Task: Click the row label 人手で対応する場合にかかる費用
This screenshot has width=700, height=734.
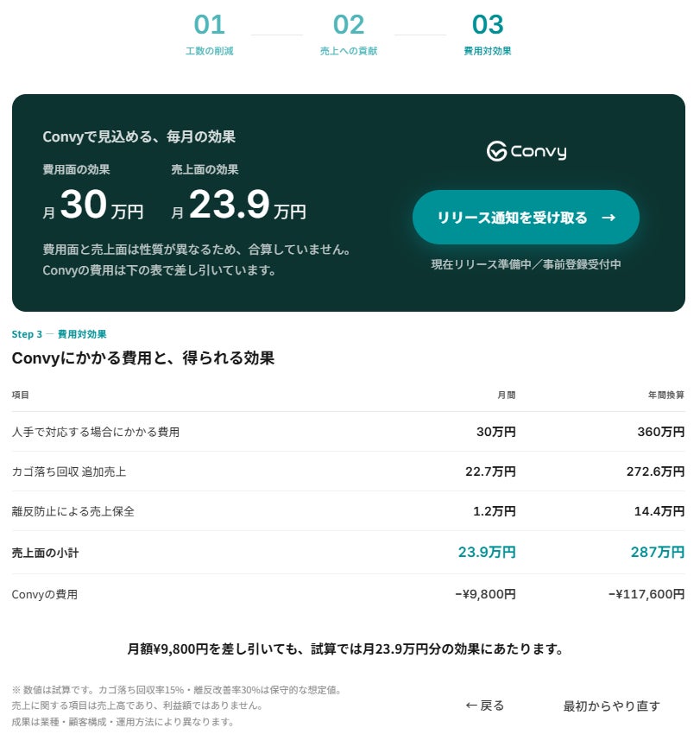Action: (96, 432)
